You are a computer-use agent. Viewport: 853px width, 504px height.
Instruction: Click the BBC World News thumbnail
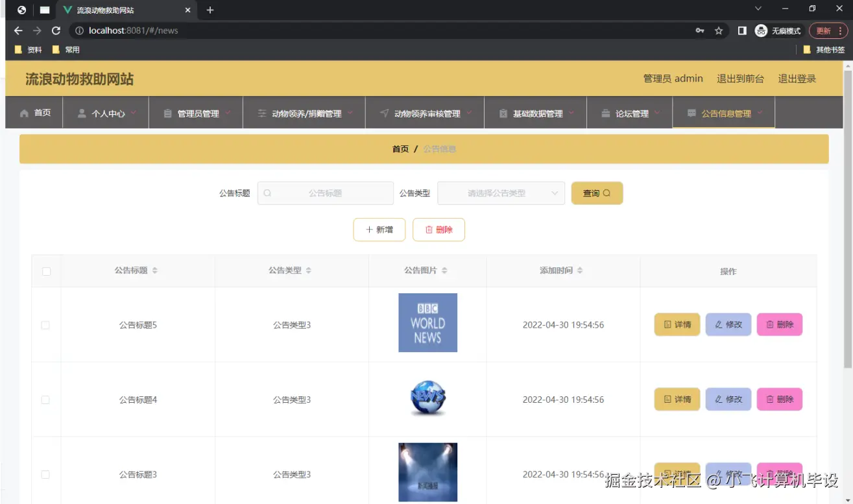(x=427, y=322)
